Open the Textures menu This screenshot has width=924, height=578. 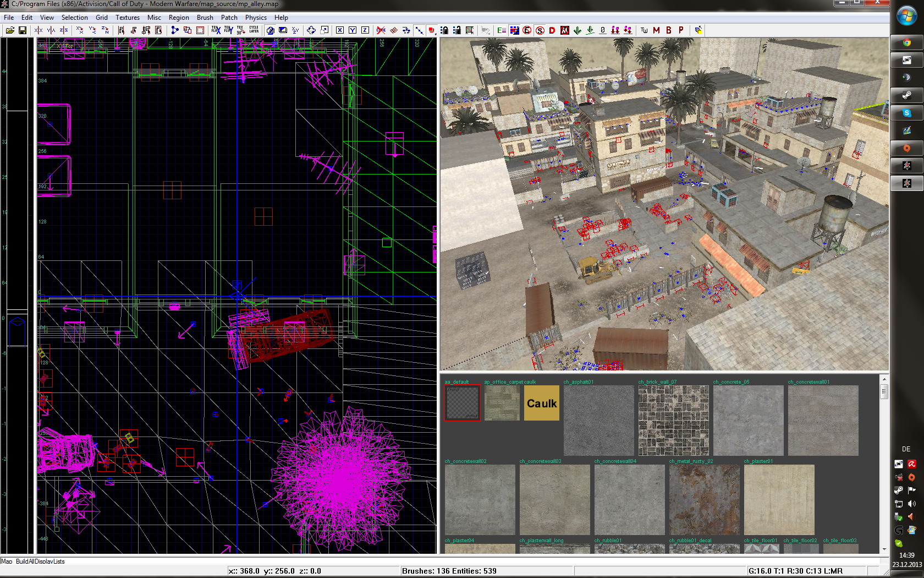[x=128, y=18]
